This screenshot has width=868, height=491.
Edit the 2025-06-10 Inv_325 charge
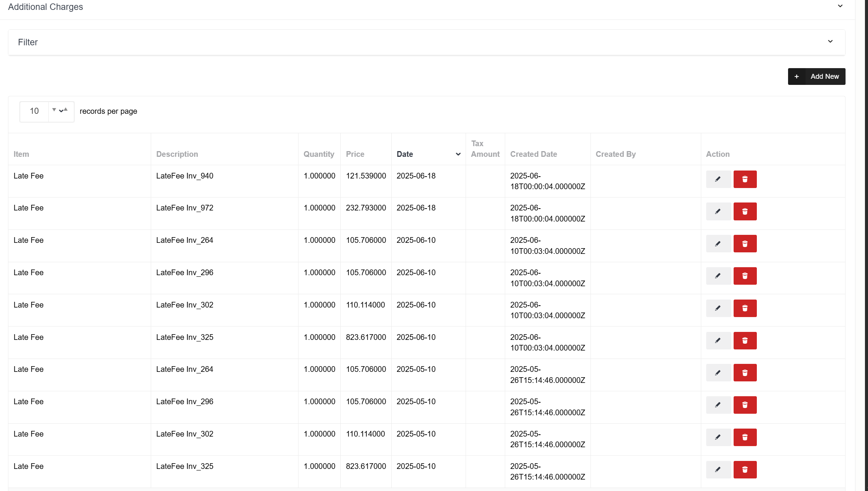(718, 341)
